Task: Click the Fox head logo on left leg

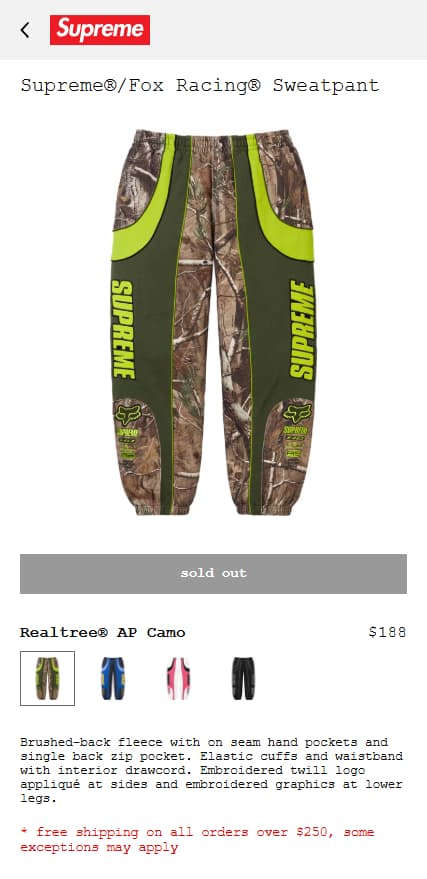Action: 128,414
